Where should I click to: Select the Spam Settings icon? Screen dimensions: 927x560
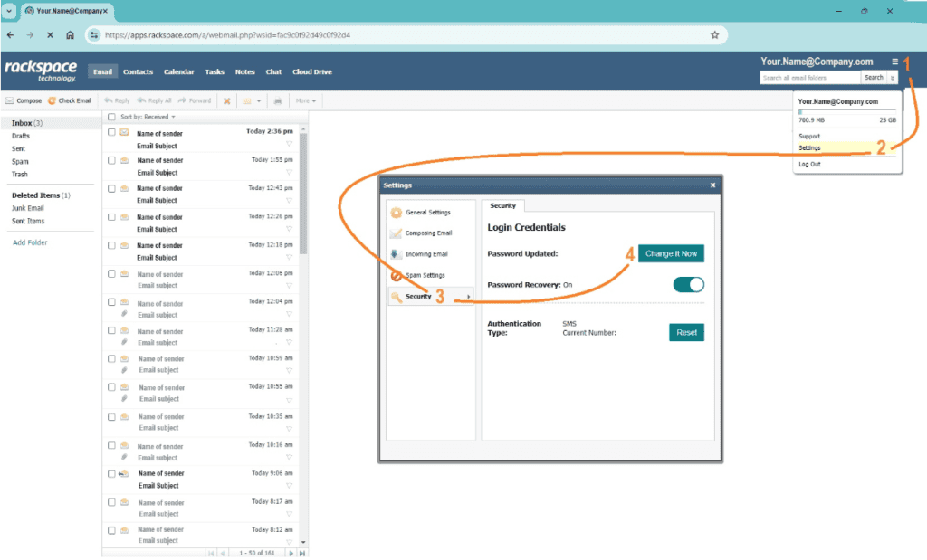pos(397,275)
